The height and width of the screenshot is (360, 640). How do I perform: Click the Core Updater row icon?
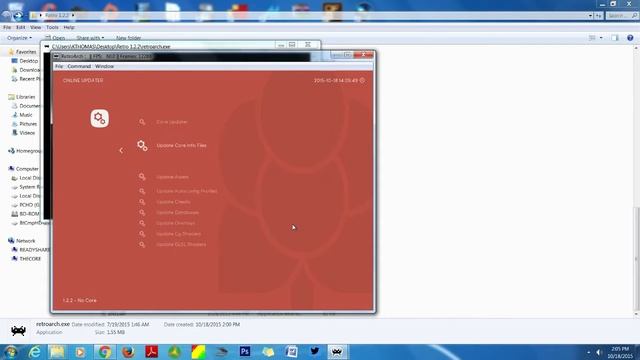click(142, 122)
